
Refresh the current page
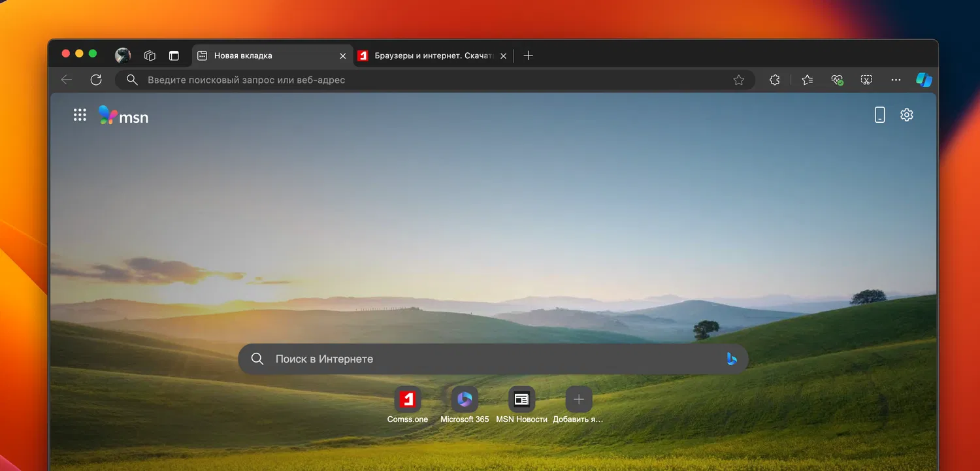coord(96,80)
